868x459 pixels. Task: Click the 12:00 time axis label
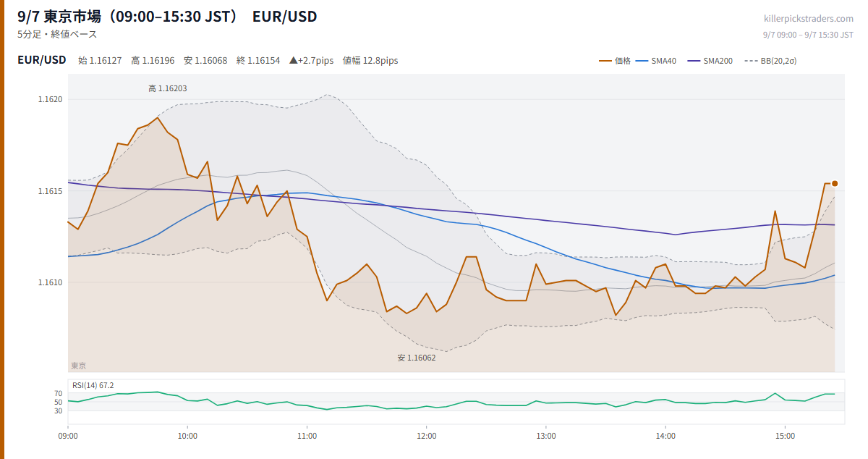coord(427,436)
